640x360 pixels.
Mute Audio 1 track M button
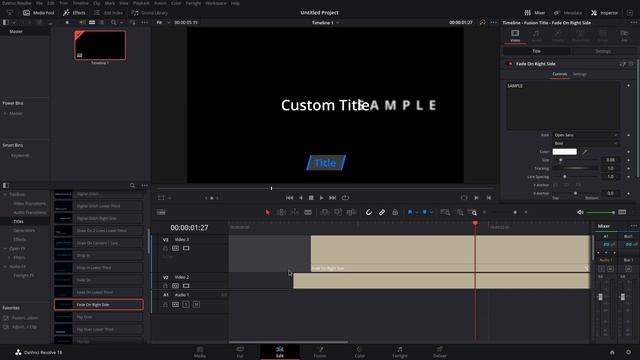click(196, 304)
